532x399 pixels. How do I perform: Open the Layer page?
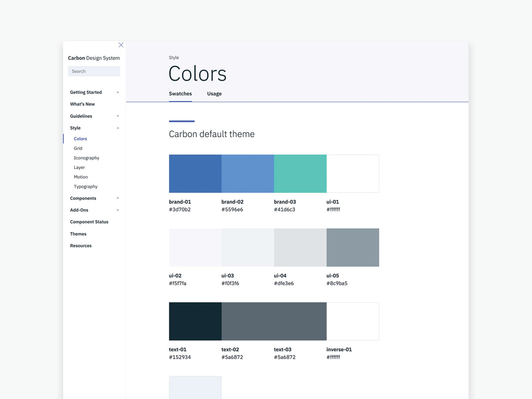click(x=79, y=167)
